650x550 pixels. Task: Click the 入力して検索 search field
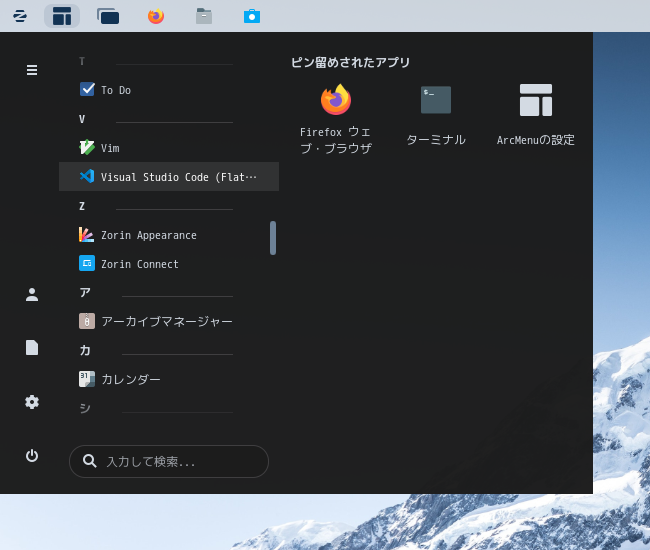pos(169,461)
